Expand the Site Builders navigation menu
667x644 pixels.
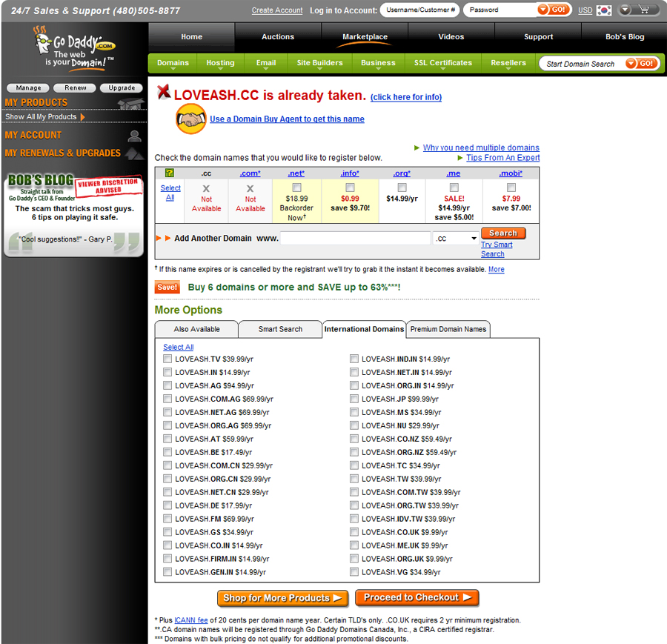(319, 63)
